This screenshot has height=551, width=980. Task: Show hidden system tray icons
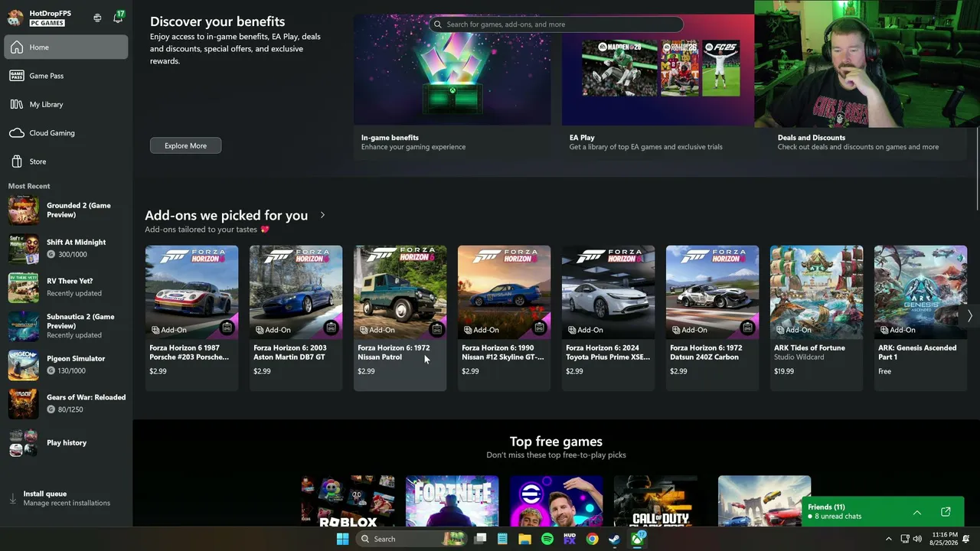click(888, 539)
